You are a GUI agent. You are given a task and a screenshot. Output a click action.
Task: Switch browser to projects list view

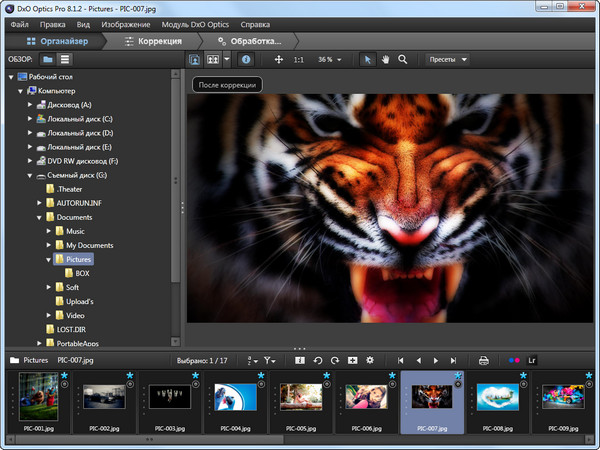(x=65, y=60)
